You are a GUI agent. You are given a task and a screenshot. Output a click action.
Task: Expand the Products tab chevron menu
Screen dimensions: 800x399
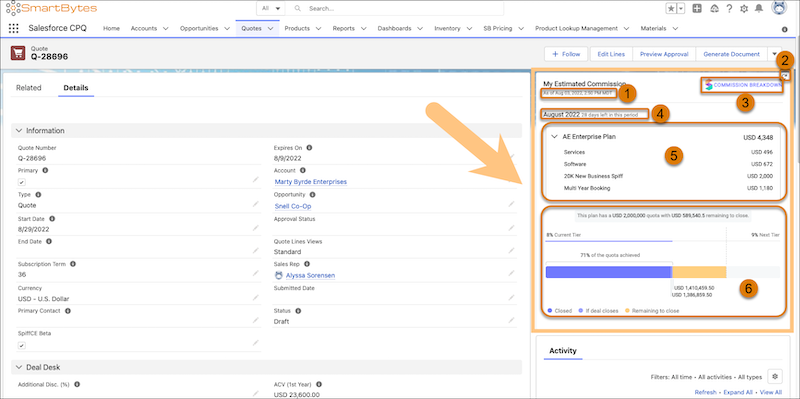coord(318,29)
